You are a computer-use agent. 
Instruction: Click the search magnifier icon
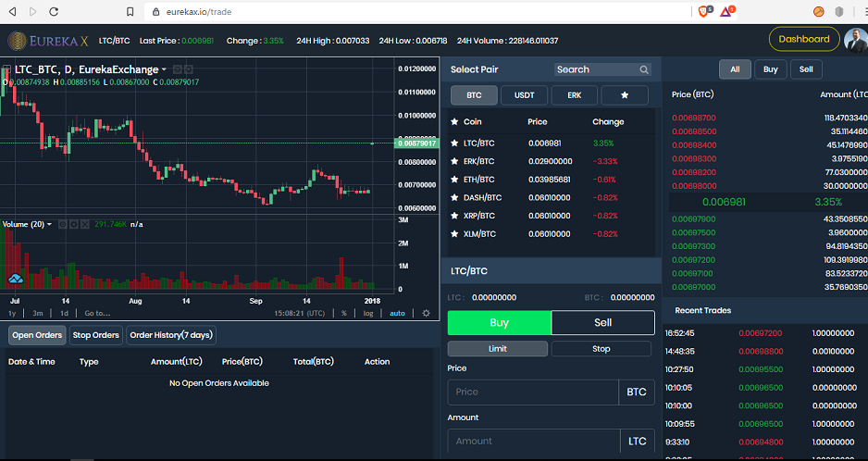[644, 69]
